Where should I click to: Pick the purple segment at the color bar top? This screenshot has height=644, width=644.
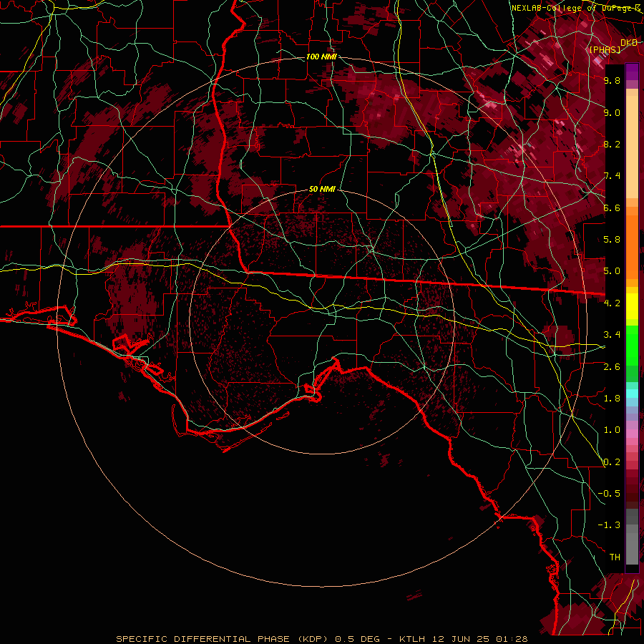tap(632, 72)
